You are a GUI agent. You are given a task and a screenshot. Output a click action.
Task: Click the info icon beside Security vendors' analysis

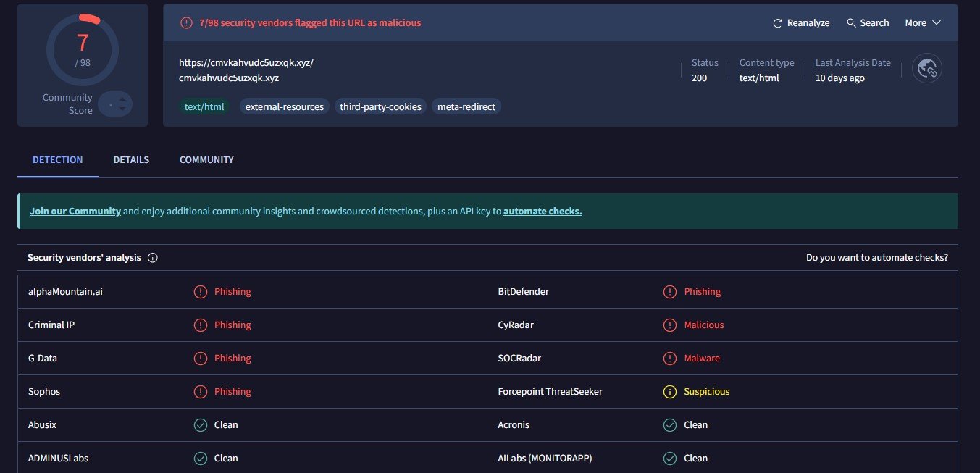pyautogui.click(x=153, y=258)
